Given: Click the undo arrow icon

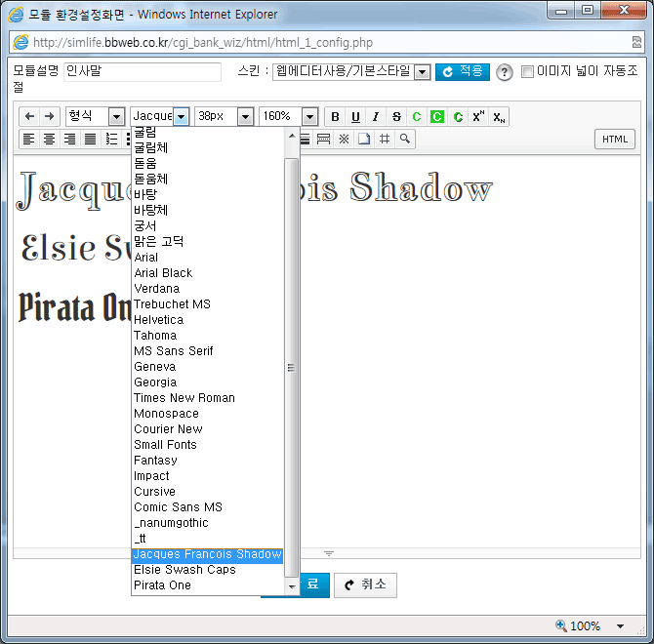Looking at the screenshot, I should [x=29, y=116].
